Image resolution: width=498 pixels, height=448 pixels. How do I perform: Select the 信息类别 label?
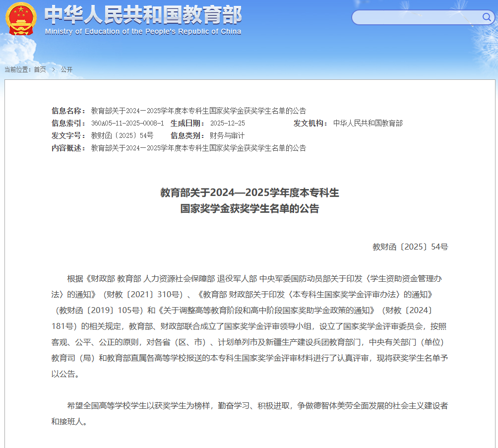pos(187,135)
